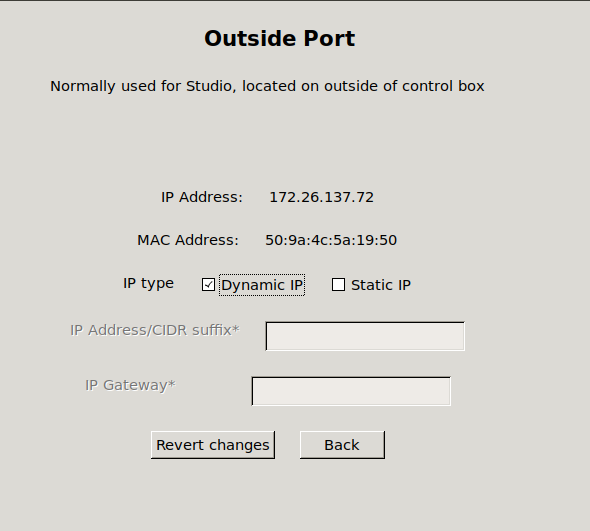Click the 'IP Address/CIDR suffix*' label

point(155,330)
